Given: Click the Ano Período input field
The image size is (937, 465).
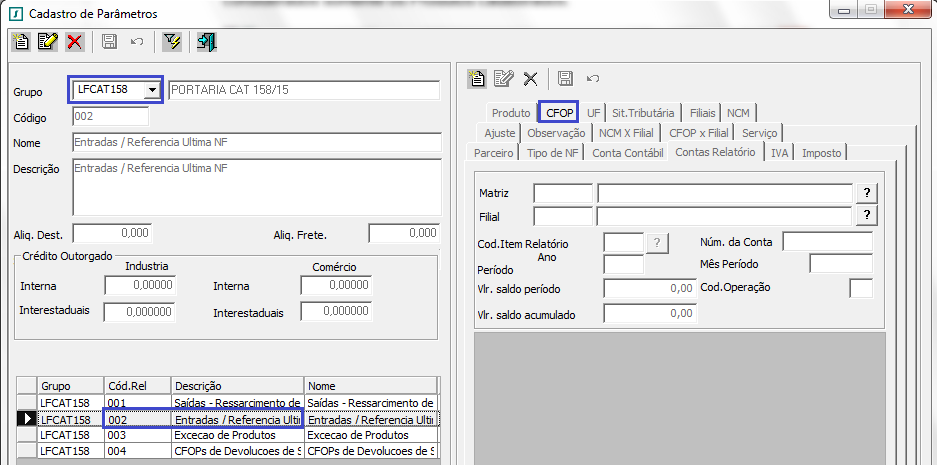Looking at the screenshot, I should pos(623,264).
